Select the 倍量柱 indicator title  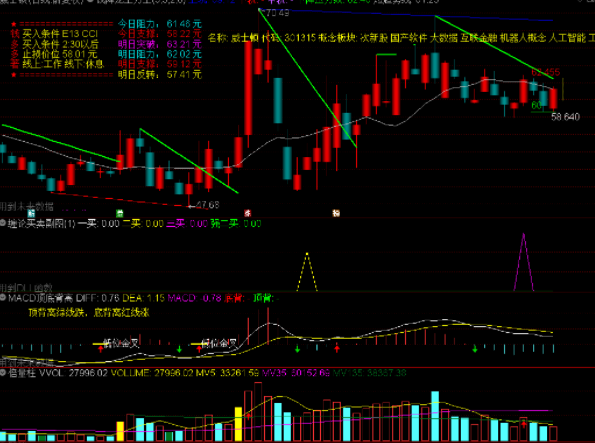22,373
